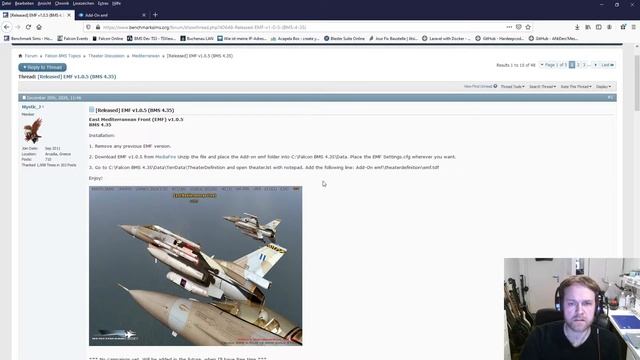The width and height of the screenshot is (640, 360).
Task: Open the hamburger application menu
Action: pyautogui.click(x=633, y=27)
